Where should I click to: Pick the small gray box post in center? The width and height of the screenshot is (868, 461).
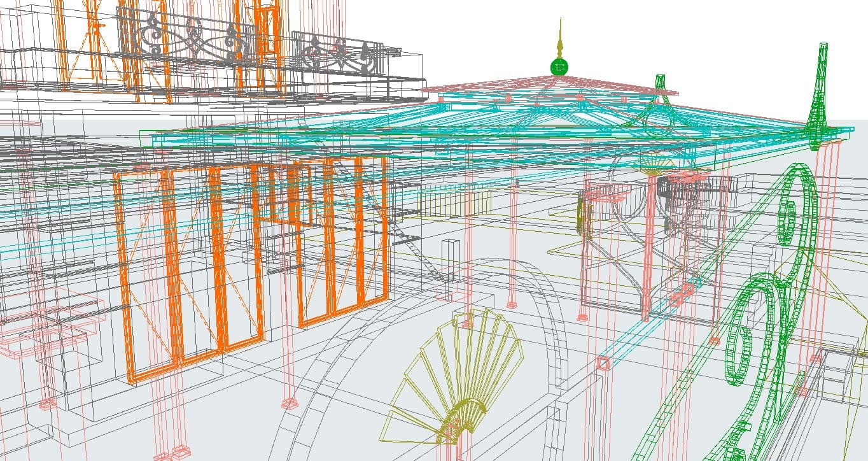coord(451,260)
